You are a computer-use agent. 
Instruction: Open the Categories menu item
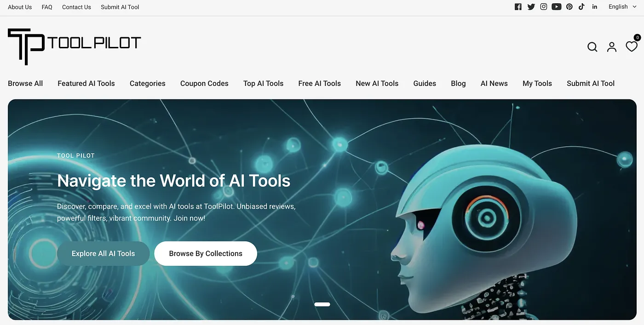click(148, 83)
